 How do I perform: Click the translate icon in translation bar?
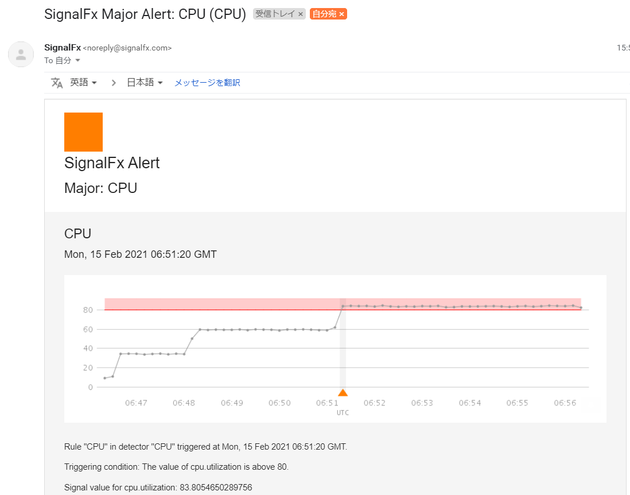57,83
